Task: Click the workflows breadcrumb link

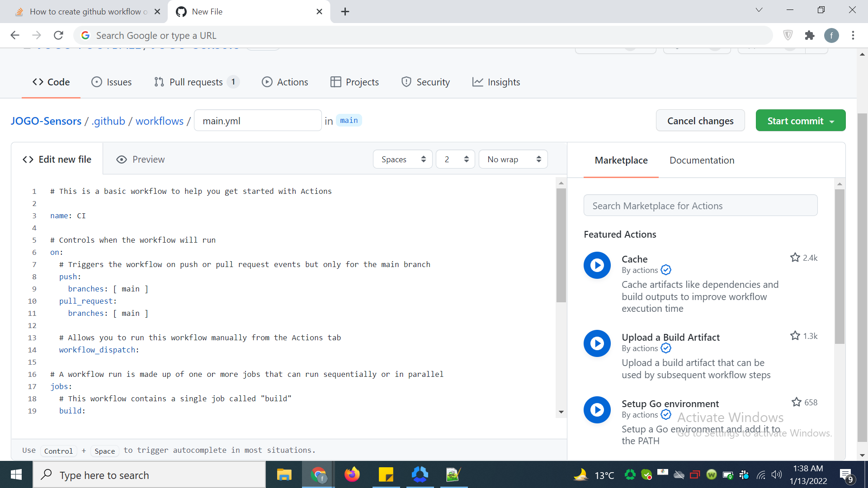Action: coord(160,121)
